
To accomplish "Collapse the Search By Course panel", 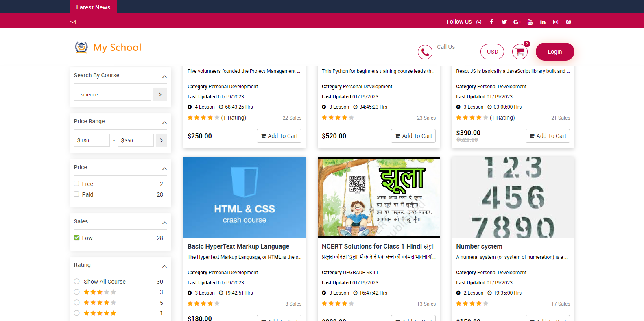I will [x=164, y=76].
